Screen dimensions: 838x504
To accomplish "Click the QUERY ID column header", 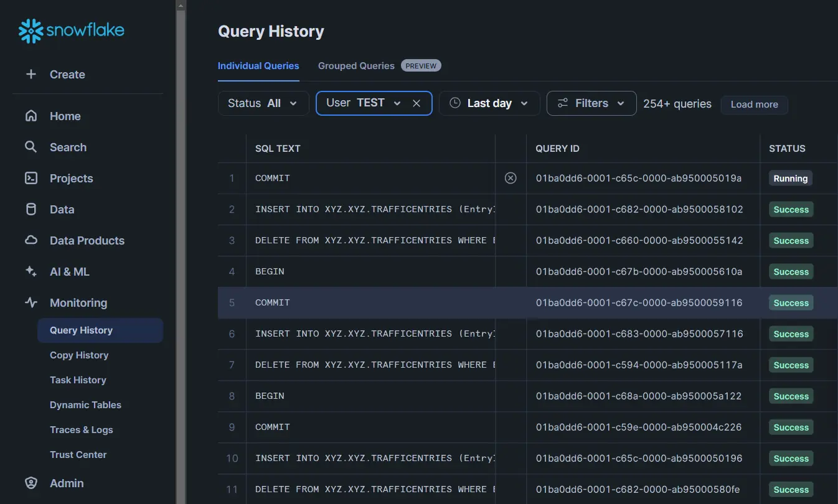I will 557,148.
